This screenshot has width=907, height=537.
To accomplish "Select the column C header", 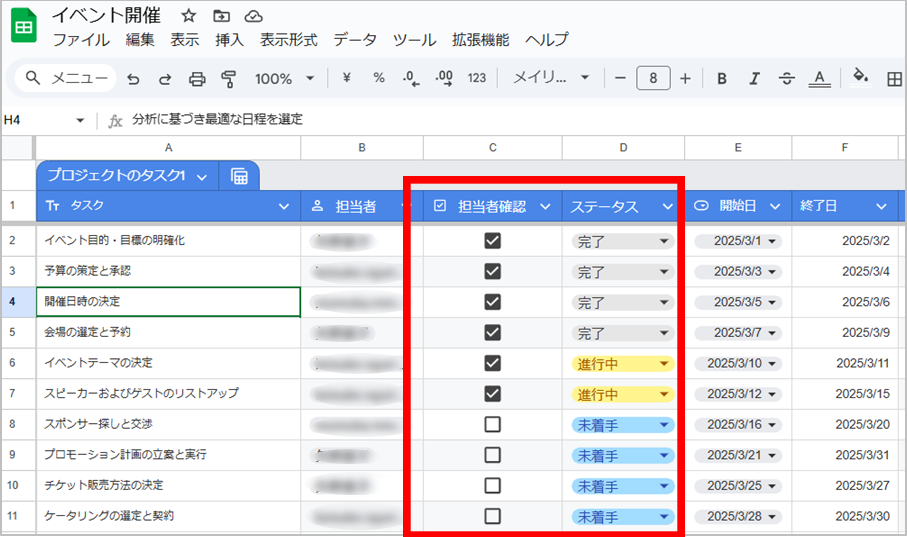I will tap(492, 148).
